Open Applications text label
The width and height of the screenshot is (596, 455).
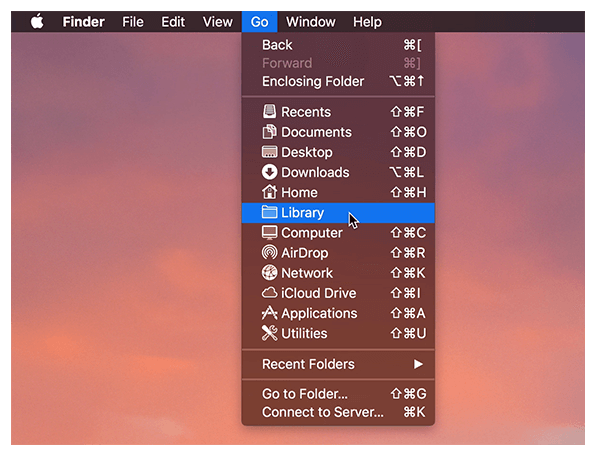point(319,313)
